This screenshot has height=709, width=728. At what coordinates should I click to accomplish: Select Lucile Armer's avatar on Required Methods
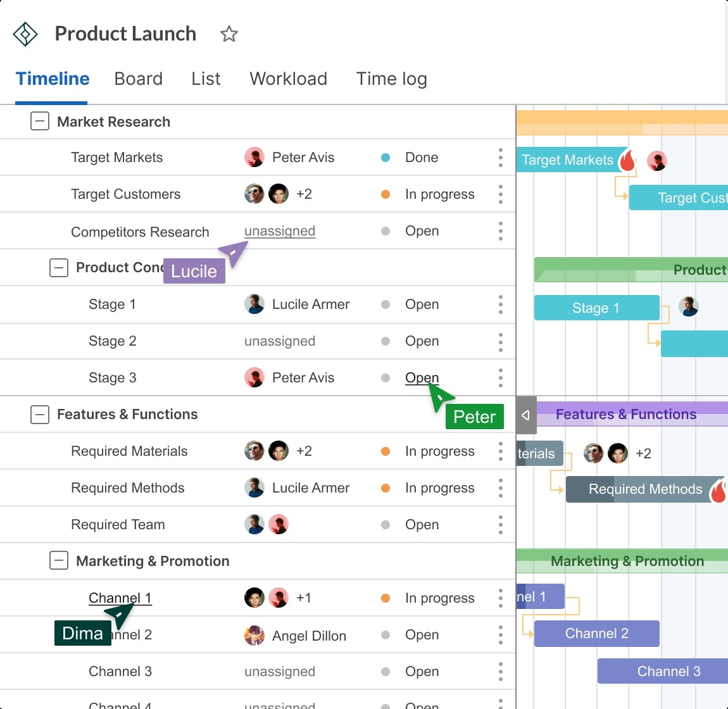pos(254,488)
